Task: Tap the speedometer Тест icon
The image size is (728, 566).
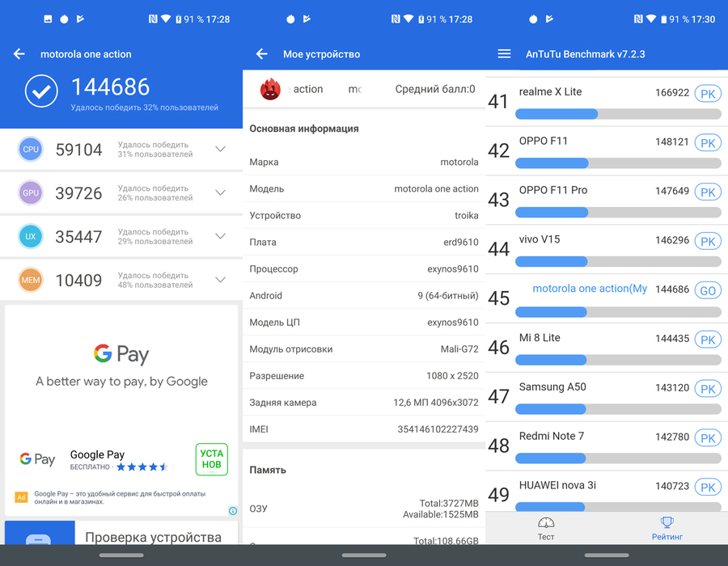Action: 546,523
